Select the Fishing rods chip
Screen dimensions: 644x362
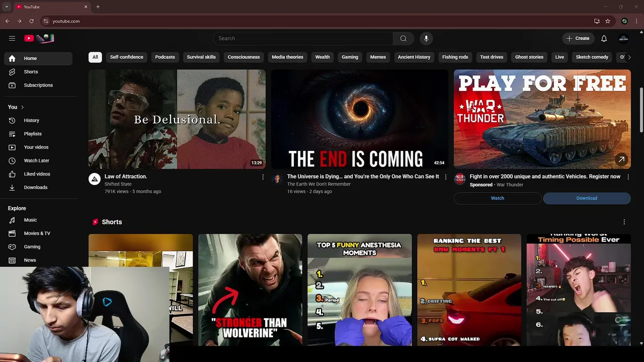pyautogui.click(x=455, y=57)
